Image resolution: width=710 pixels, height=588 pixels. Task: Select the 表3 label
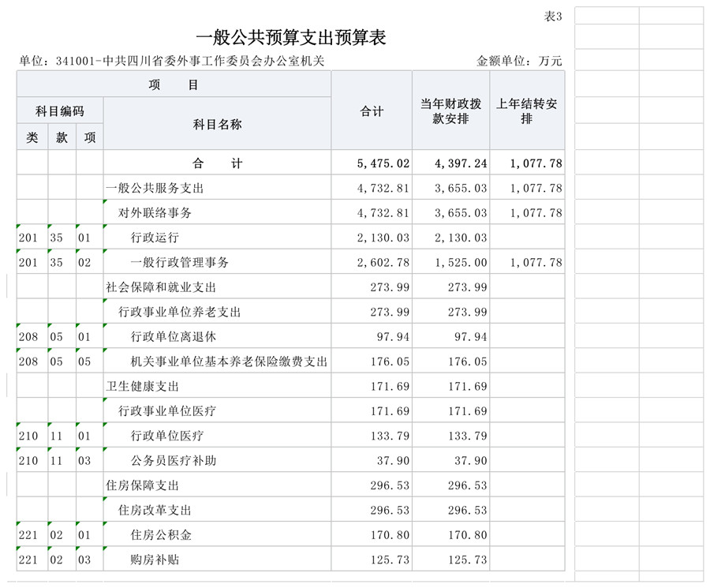[553, 17]
